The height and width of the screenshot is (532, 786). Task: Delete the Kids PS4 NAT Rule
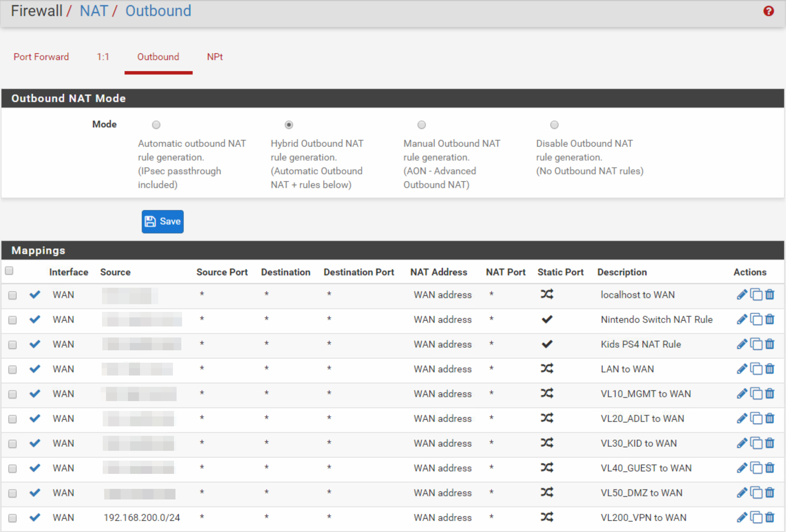770,344
